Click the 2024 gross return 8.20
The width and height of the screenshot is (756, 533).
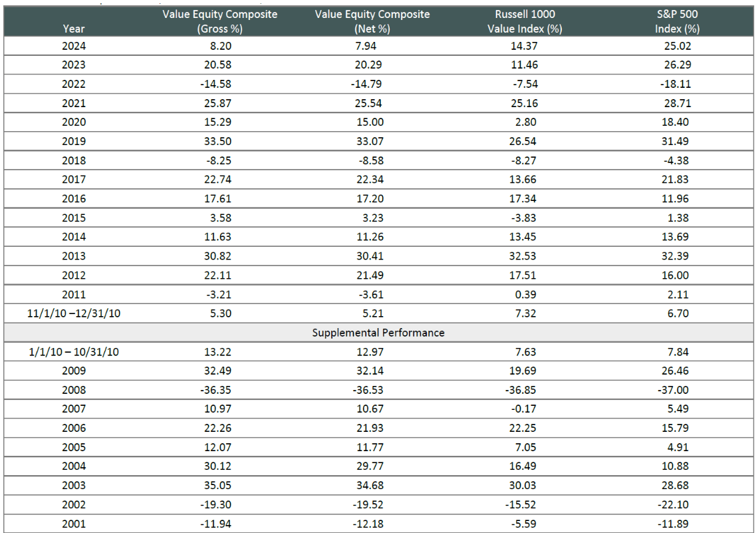click(221, 47)
